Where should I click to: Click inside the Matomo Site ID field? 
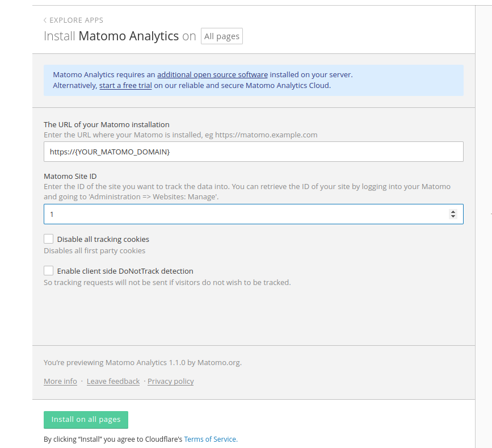point(244,215)
